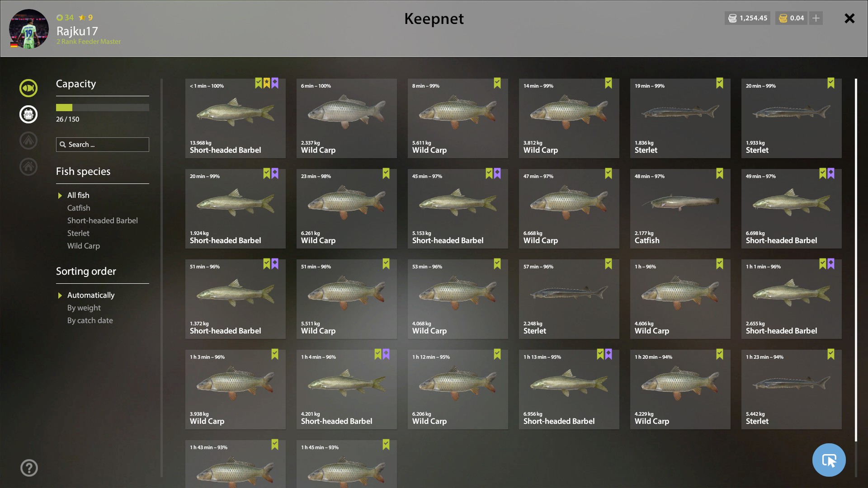The height and width of the screenshot is (488, 868).
Task: Focus the Search input field
Action: (x=103, y=145)
